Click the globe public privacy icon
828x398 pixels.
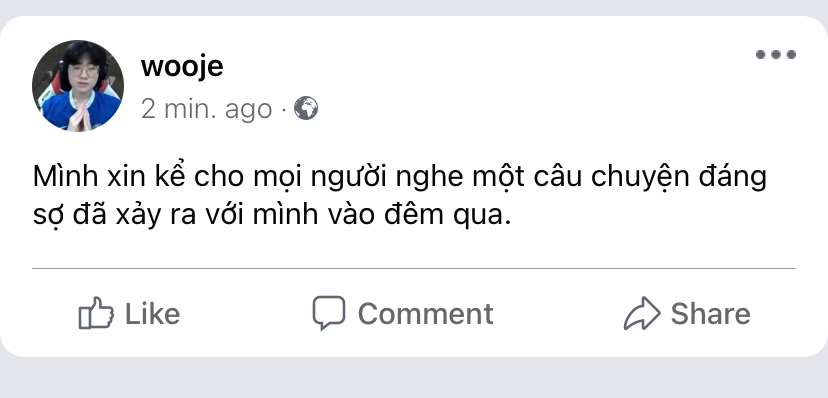[306, 108]
